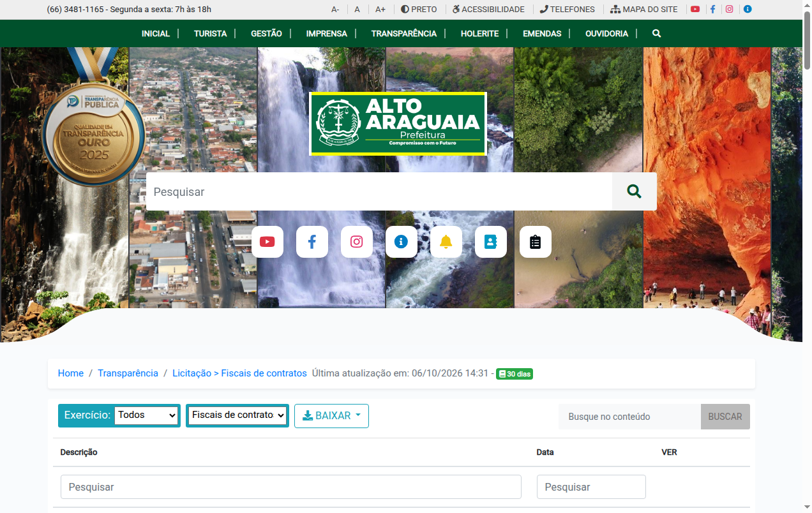This screenshot has height=513, width=812.
Task: Open the GESTÃO menu
Action: pos(266,34)
